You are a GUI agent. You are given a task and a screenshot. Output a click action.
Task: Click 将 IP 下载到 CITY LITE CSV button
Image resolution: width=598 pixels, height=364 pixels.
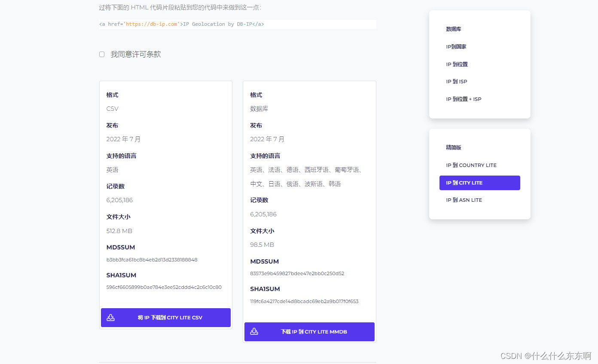[165, 318]
